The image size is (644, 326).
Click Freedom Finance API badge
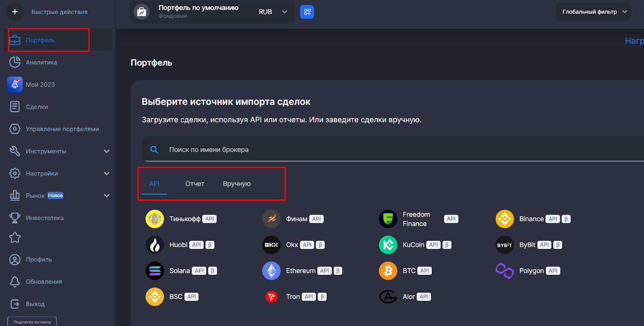451,219
